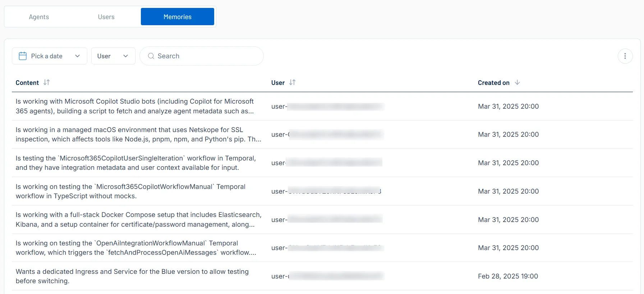Select the Microsoft Copilot Studio bots memory
644x294 pixels.
tap(322, 106)
